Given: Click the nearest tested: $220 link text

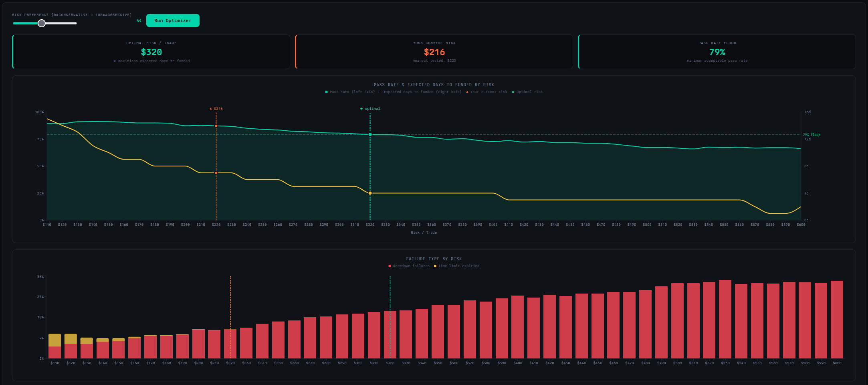Looking at the screenshot, I should coord(434,61).
